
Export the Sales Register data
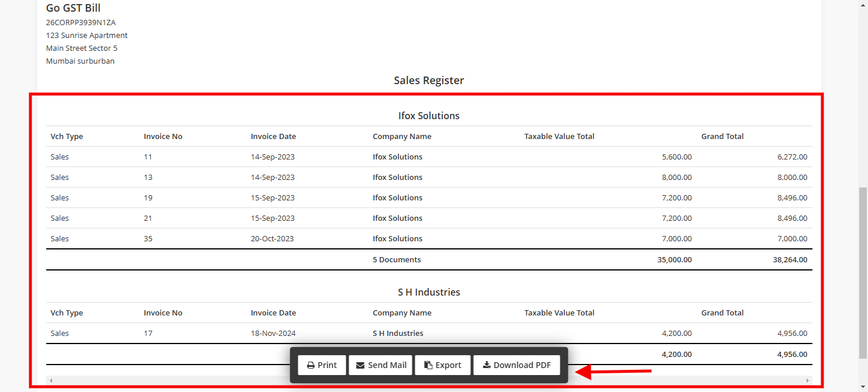pos(443,365)
